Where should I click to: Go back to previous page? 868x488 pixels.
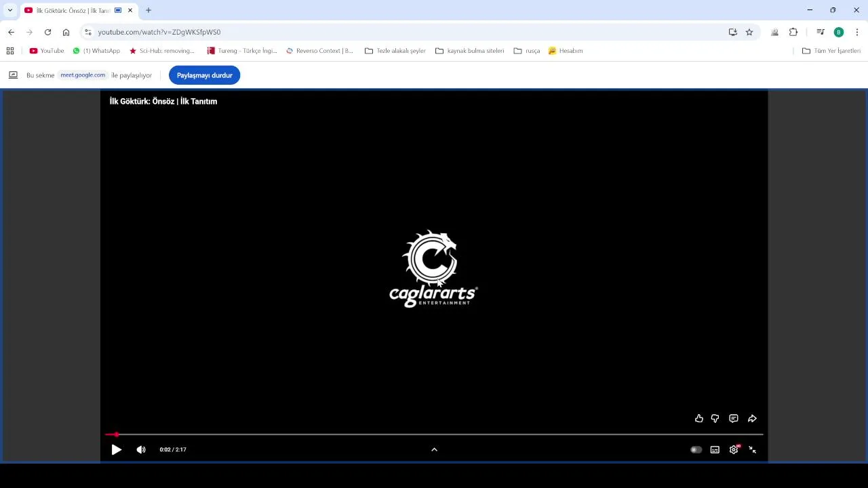pyautogui.click(x=11, y=32)
